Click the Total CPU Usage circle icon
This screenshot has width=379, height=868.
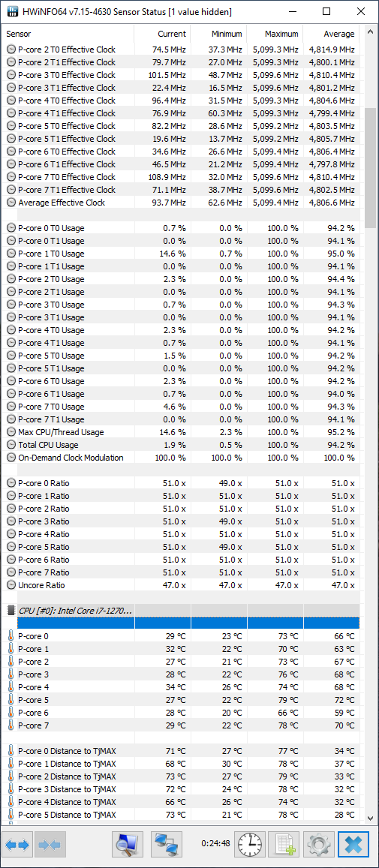(11, 445)
